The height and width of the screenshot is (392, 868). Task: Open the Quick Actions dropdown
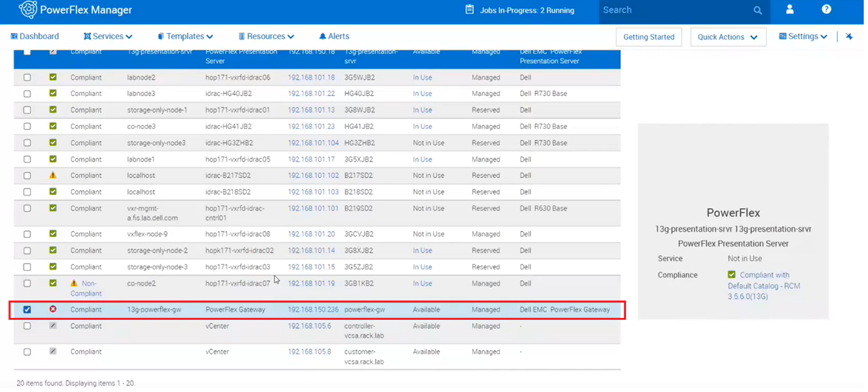(x=727, y=37)
